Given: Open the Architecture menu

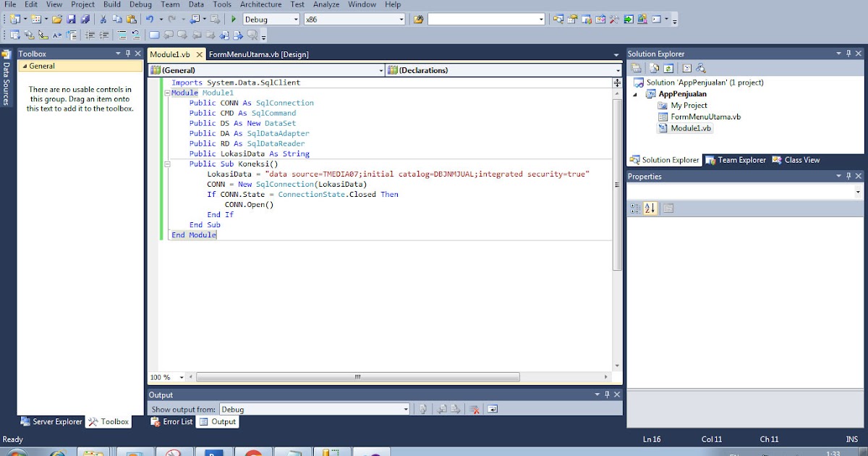Looking at the screenshot, I should click(260, 4).
